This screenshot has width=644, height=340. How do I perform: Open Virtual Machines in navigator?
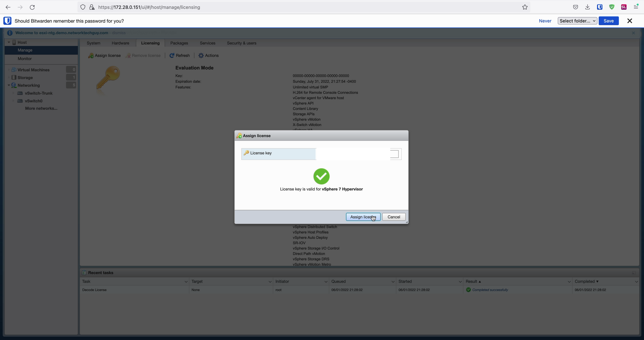pyautogui.click(x=33, y=70)
